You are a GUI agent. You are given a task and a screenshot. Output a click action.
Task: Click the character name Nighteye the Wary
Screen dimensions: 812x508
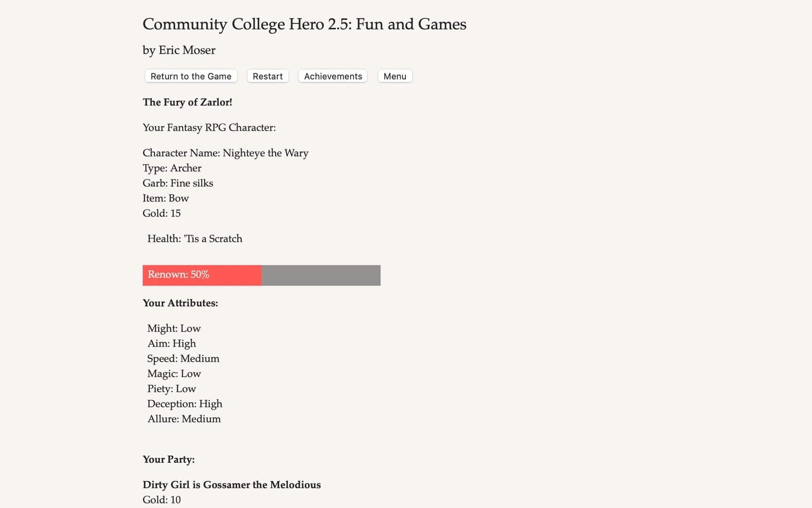click(x=225, y=153)
